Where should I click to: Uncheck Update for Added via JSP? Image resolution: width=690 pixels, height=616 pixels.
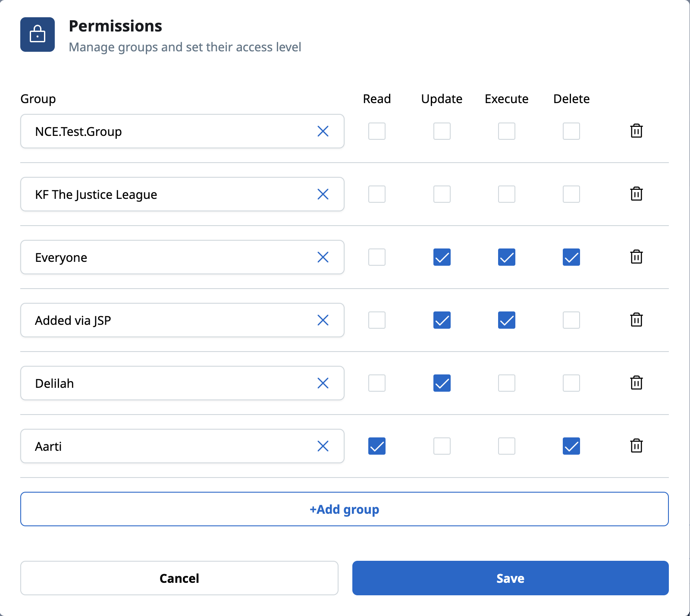pyautogui.click(x=442, y=320)
